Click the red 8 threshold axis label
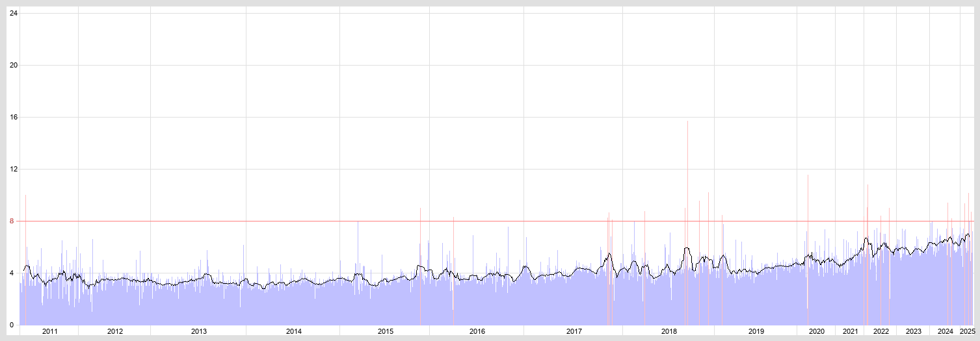The height and width of the screenshot is (341, 980). [12, 221]
